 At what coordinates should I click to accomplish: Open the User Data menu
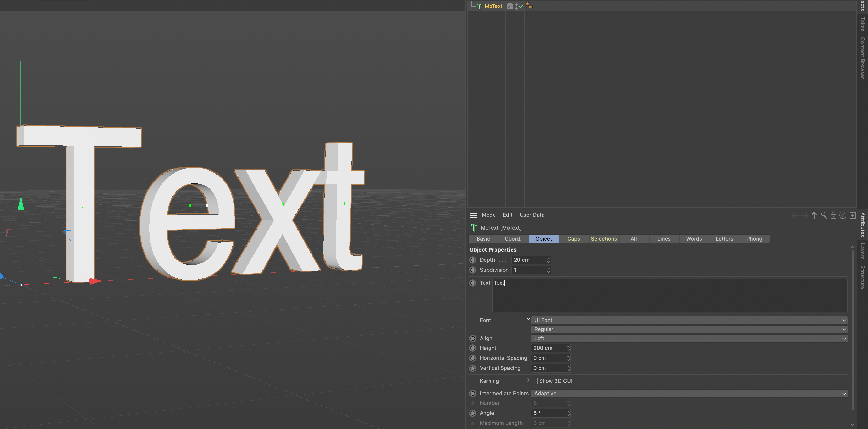532,215
